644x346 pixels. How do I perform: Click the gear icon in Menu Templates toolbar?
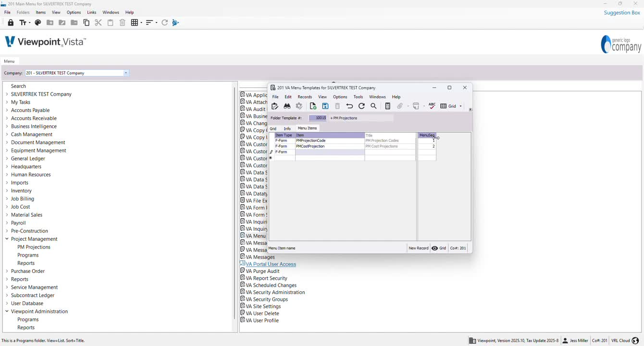(x=299, y=106)
